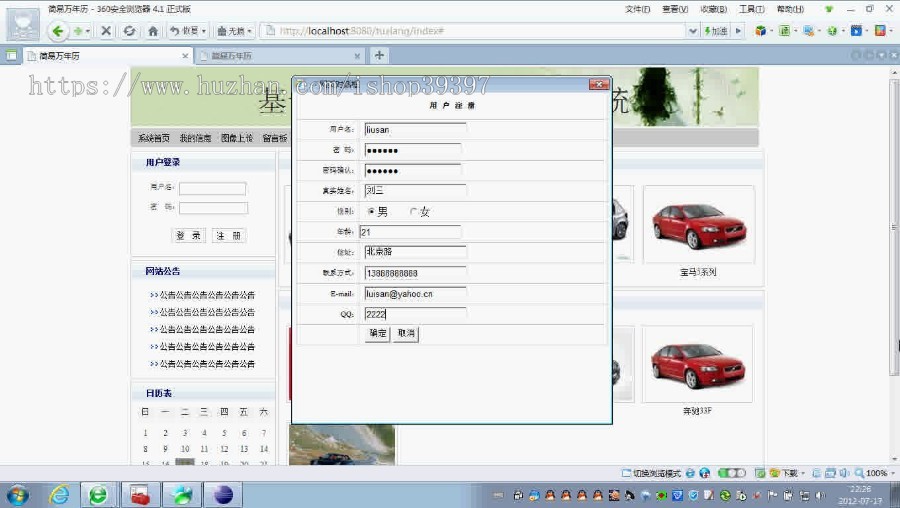Viewport: 900px width, 508px height.
Task: Close the first 简易万年历 tab
Action: (185, 56)
